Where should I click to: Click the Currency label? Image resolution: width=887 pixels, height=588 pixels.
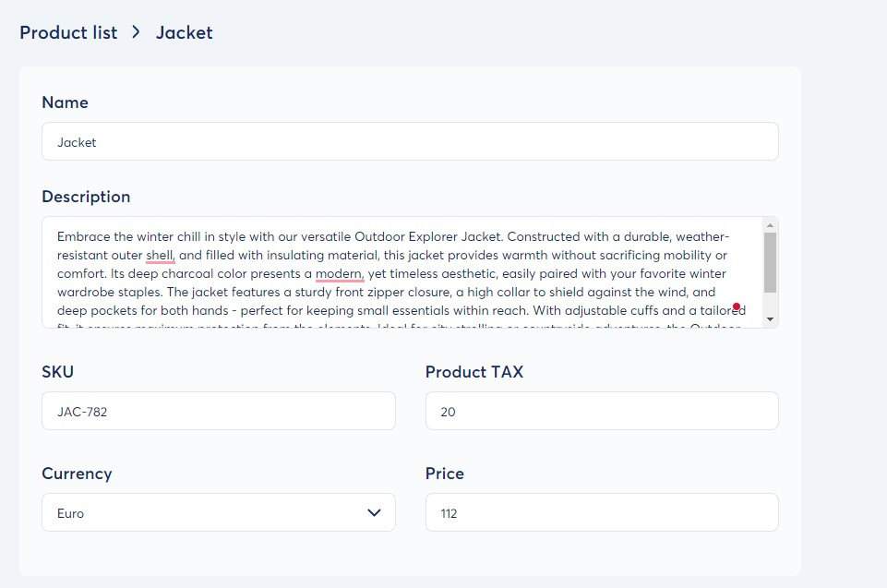click(77, 474)
